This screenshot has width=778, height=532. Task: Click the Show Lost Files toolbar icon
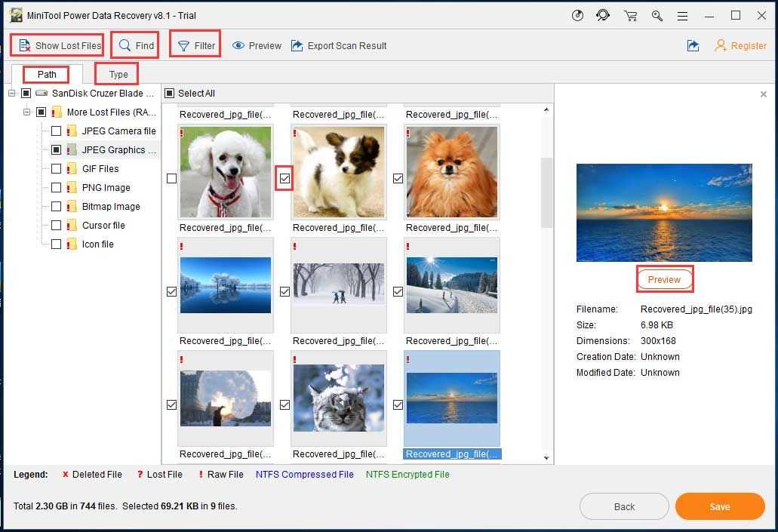pos(25,45)
